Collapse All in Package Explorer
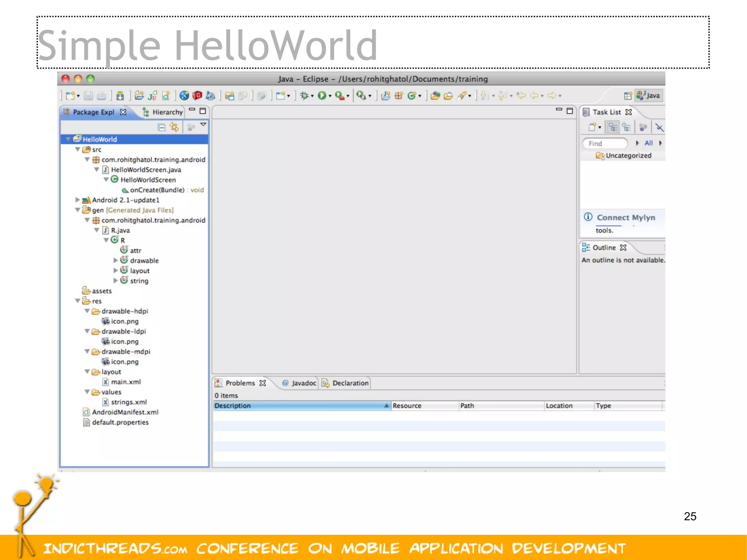The height and width of the screenshot is (560, 747). [x=162, y=127]
